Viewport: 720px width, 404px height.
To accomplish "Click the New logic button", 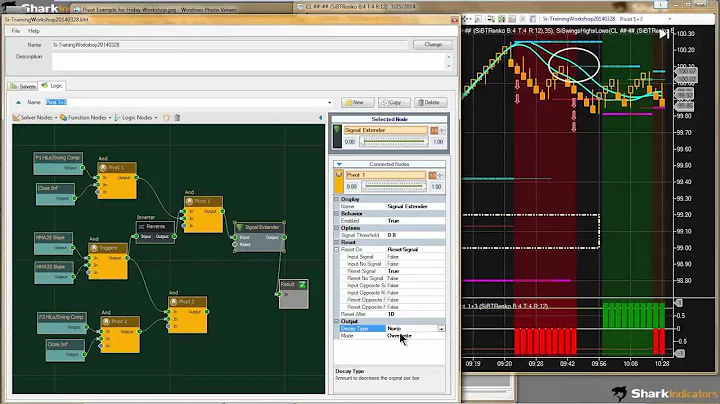I will [x=358, y=102].
